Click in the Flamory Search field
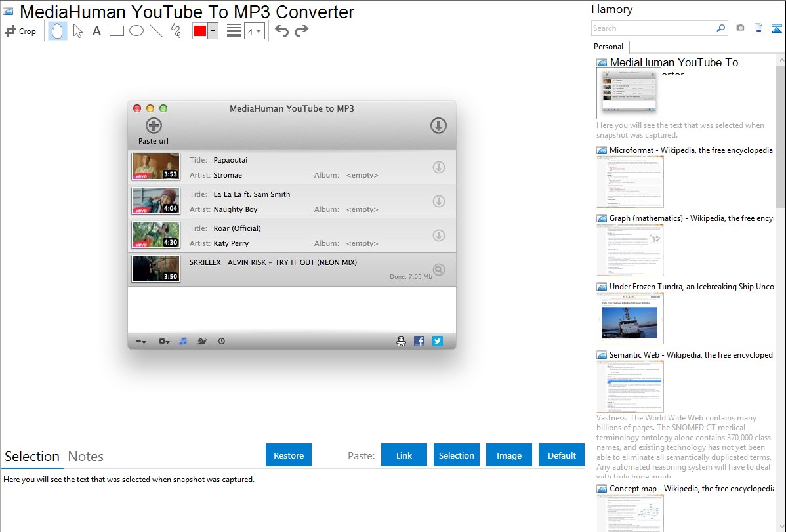 pyautogui.click(x=653, y=28)
